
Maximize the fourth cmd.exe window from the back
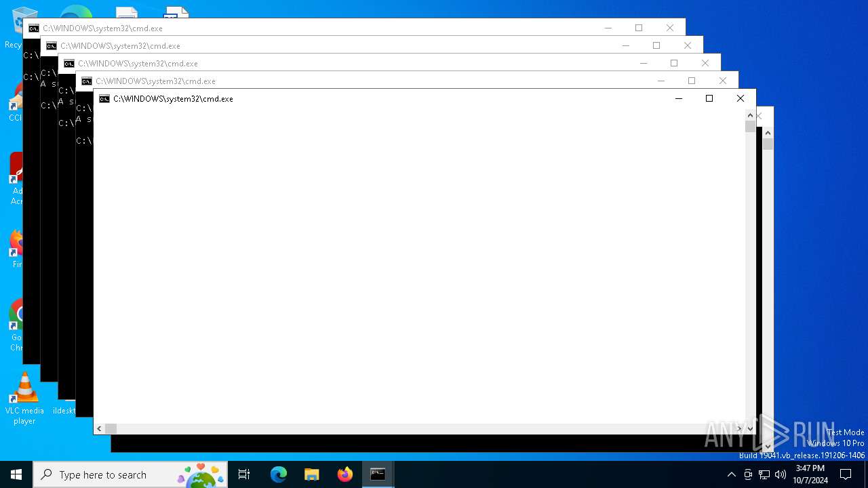(692, 81)
